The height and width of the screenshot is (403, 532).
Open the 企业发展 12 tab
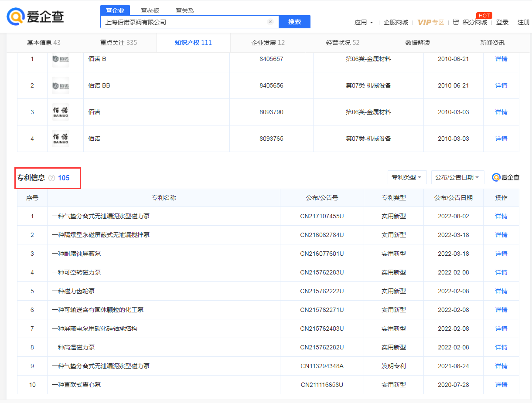click(268, 43)
